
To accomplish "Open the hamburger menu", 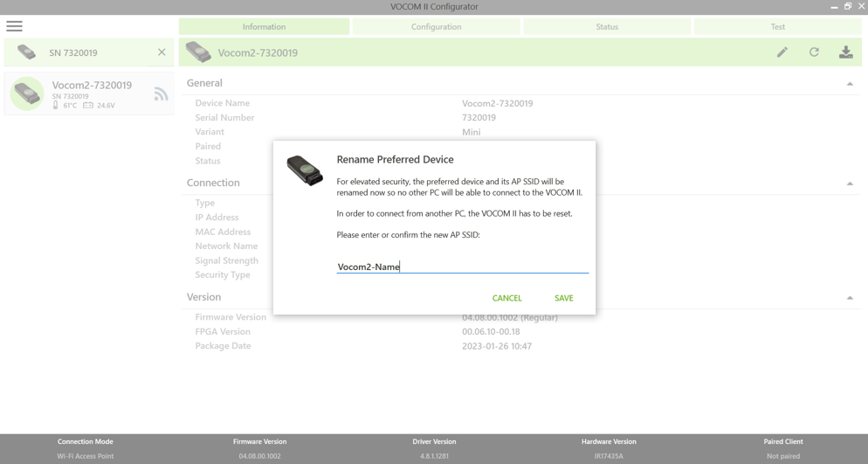I will (14, 26).
